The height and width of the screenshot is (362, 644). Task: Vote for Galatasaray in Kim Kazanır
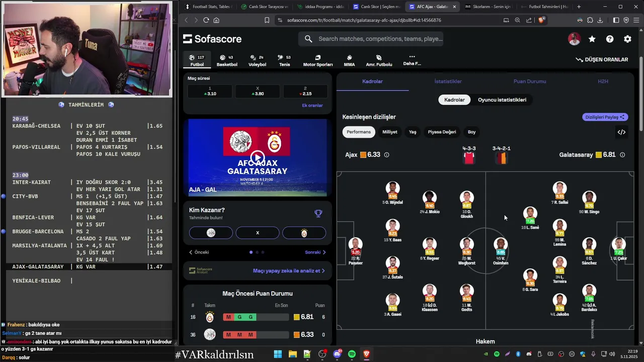(x=304, y=233)
